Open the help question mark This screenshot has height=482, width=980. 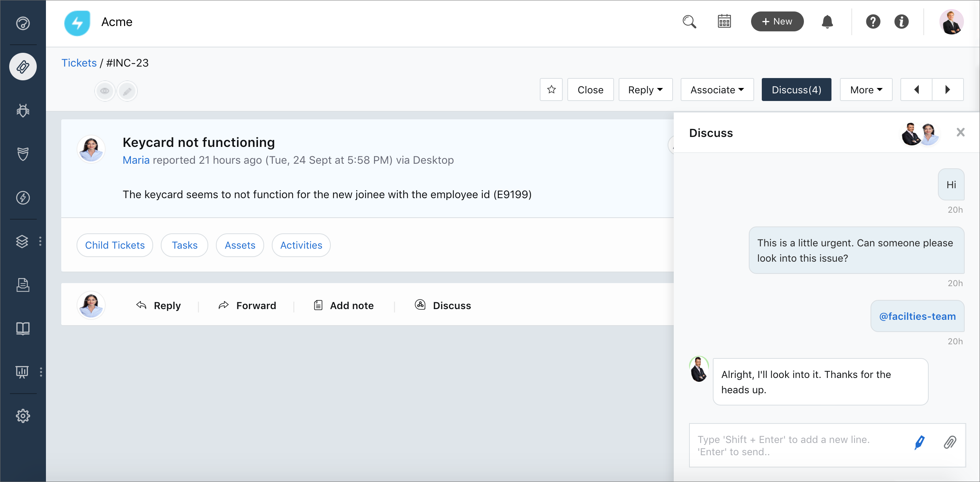[x=873, y=22]
